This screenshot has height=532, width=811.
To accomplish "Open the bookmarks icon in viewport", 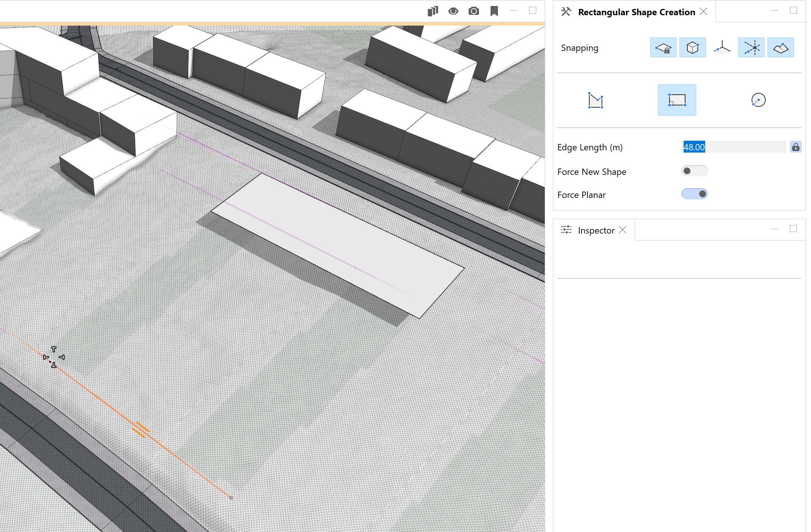I will [x=494, y=11].
